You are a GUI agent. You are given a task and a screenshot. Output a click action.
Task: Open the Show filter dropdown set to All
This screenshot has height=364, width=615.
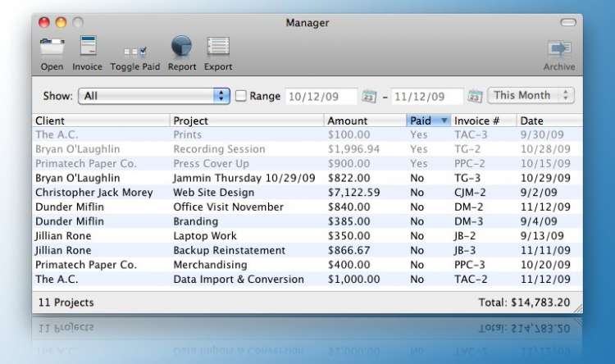tap(154, 96)
